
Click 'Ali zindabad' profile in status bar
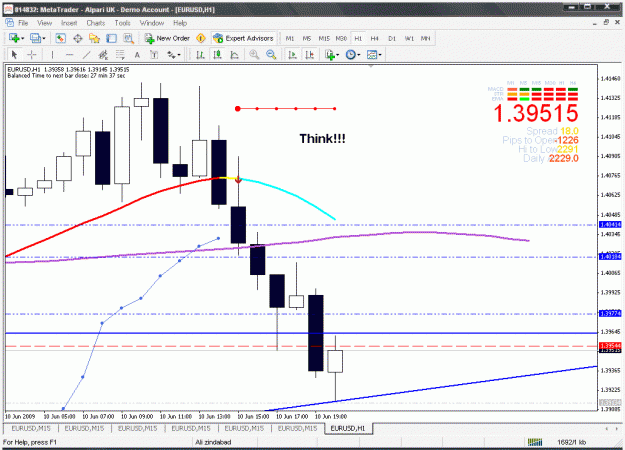coord(213,442)
